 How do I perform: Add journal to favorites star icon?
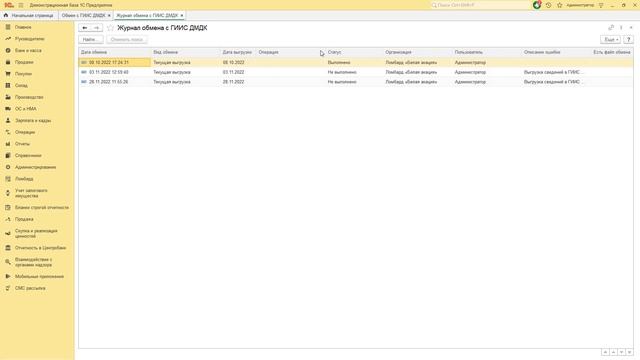[x=110, y=28]
